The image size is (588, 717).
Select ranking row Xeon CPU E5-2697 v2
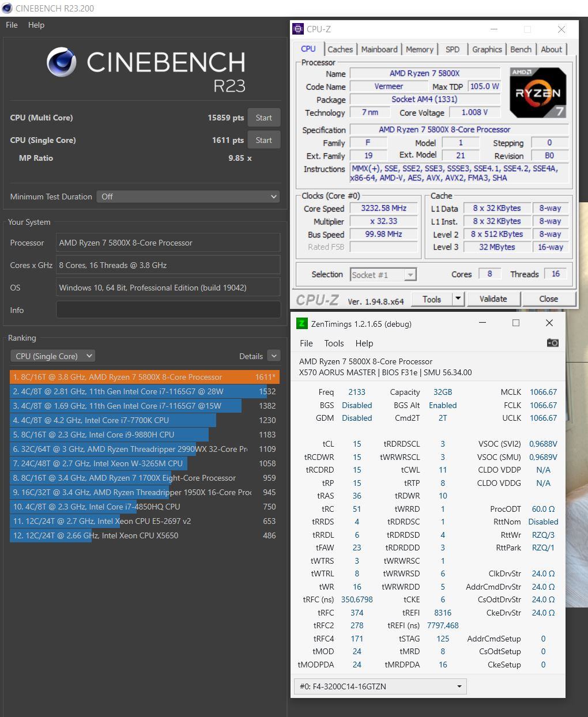point(145,521)
